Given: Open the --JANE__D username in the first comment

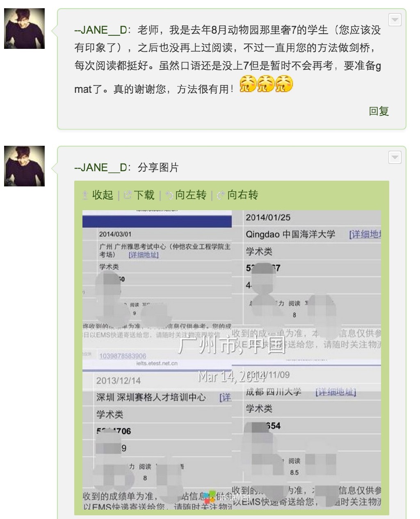Looking at the screenshot, I should (x=100, y=30).
